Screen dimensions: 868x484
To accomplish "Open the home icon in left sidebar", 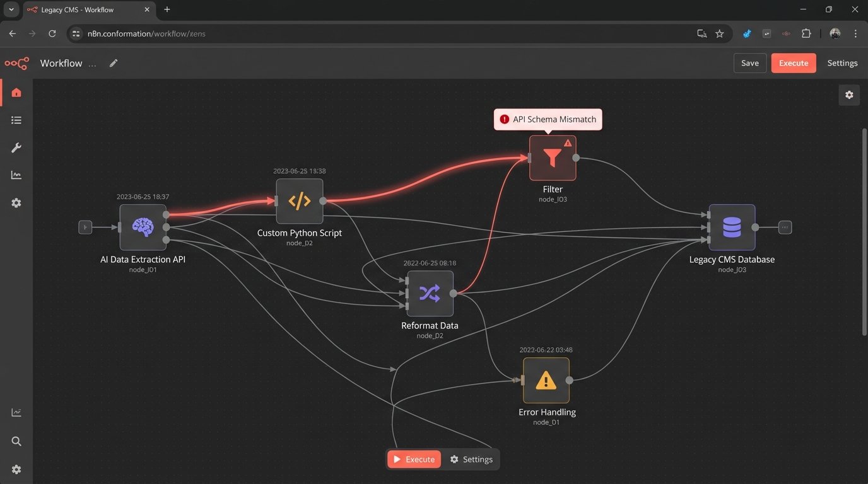I will pos(16,93).
